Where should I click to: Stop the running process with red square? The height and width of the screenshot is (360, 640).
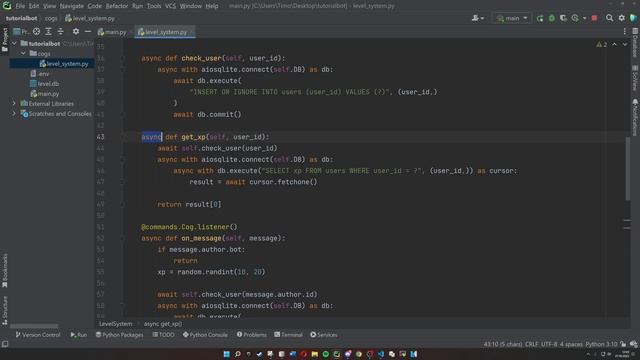(594, 18)
